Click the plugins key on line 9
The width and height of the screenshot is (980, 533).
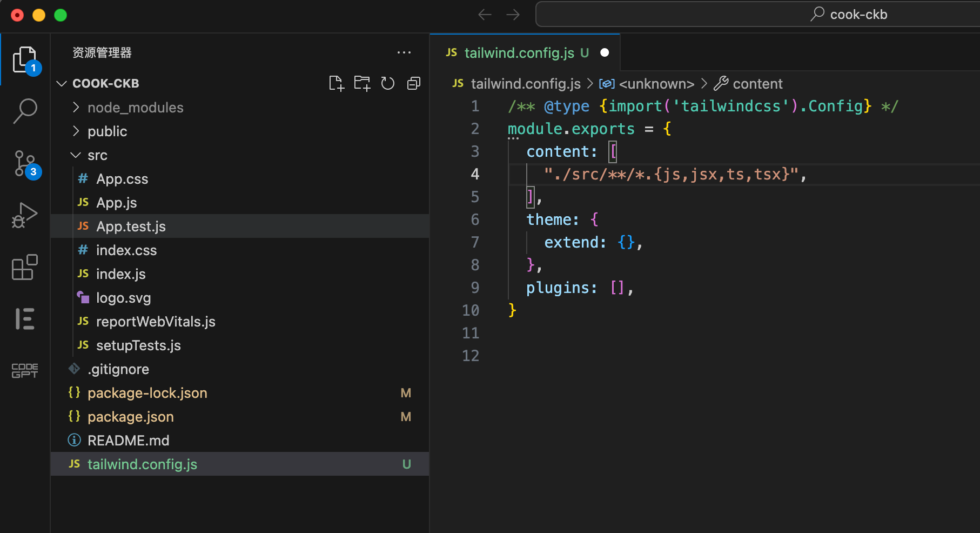[x=558, y=288]
